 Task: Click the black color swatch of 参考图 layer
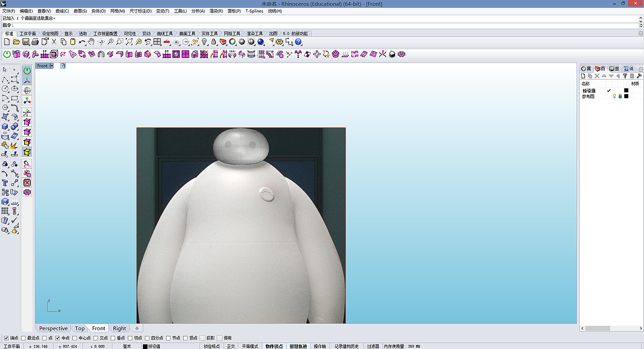pos(626,96)
